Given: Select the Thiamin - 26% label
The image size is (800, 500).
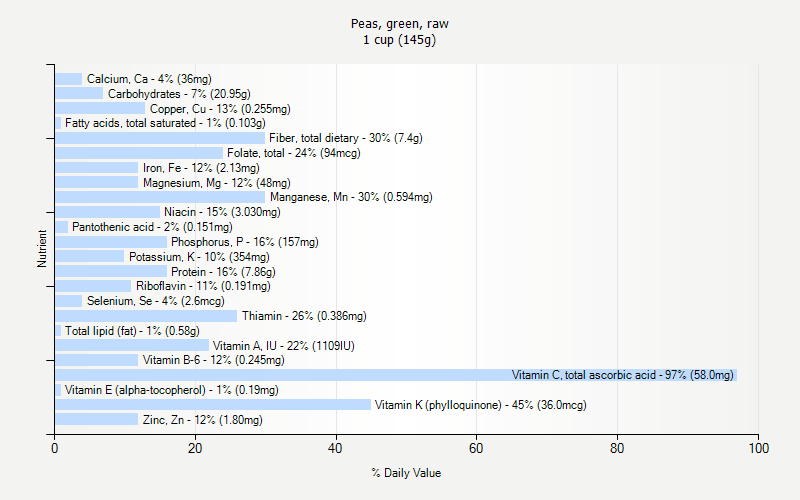Looking at the screenshot, I should [x=304, y=316].
